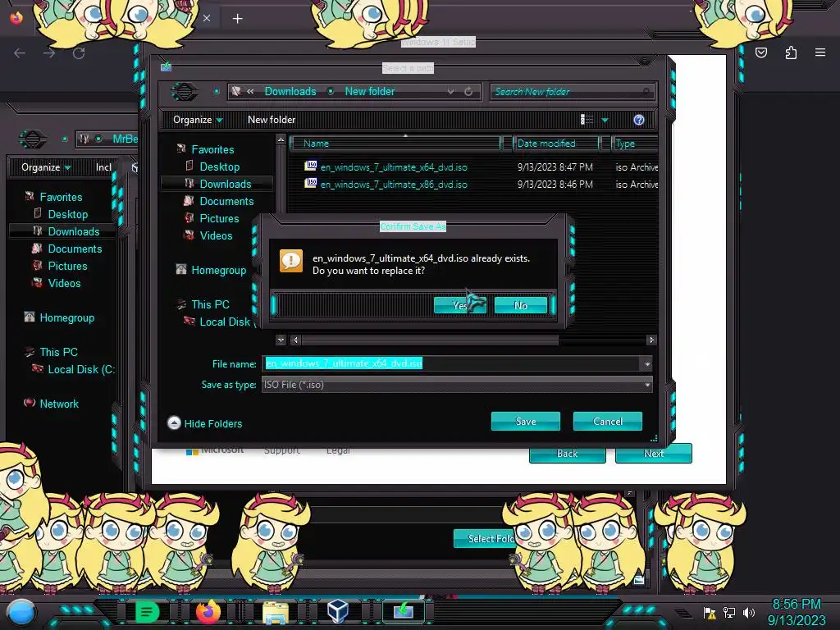This screenshot has width=840, height=630.
Task: Open the Save as type dropdown
Action: click(x=457, y=385)
